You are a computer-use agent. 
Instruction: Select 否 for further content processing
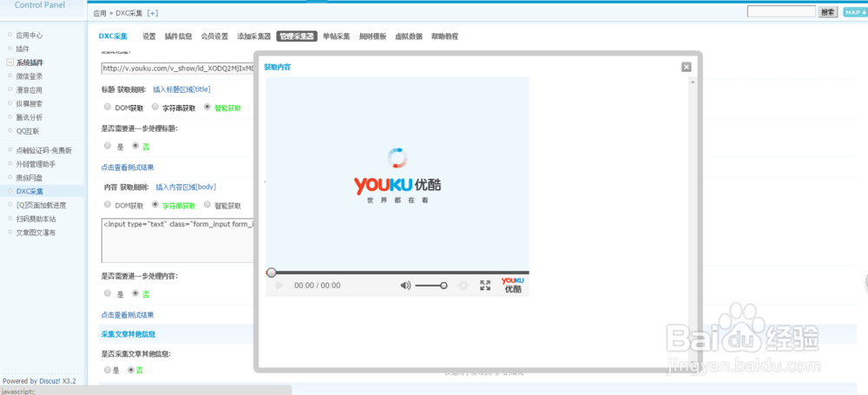(135, 293)
